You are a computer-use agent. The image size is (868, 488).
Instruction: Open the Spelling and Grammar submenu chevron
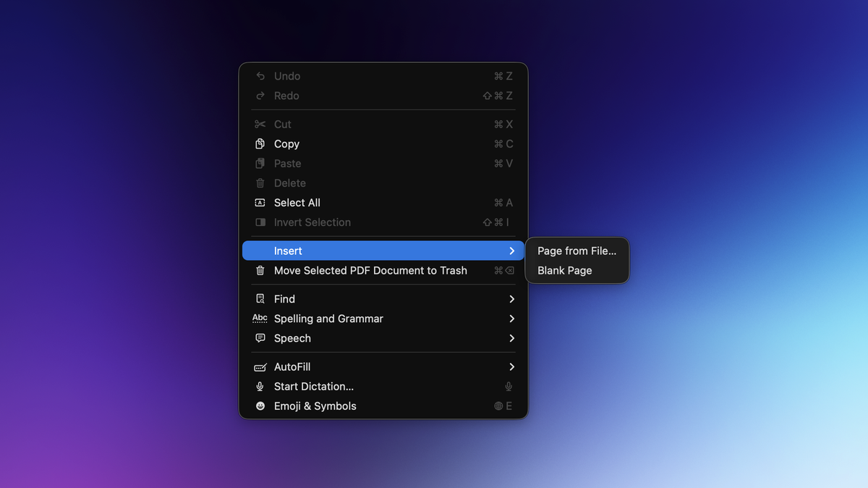(511, 319)
